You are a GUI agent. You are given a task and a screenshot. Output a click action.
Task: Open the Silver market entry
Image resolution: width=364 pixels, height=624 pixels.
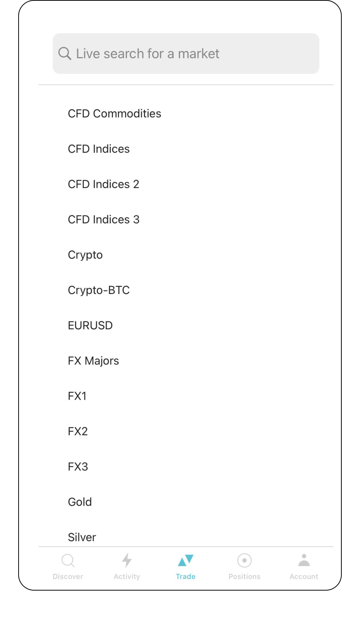82,537
